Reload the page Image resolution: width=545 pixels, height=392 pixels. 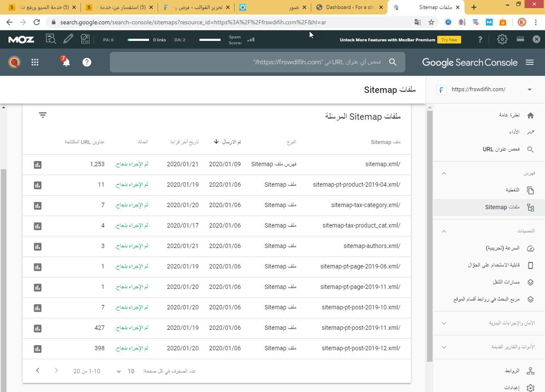pyautogui.click(x=37, y=22)
